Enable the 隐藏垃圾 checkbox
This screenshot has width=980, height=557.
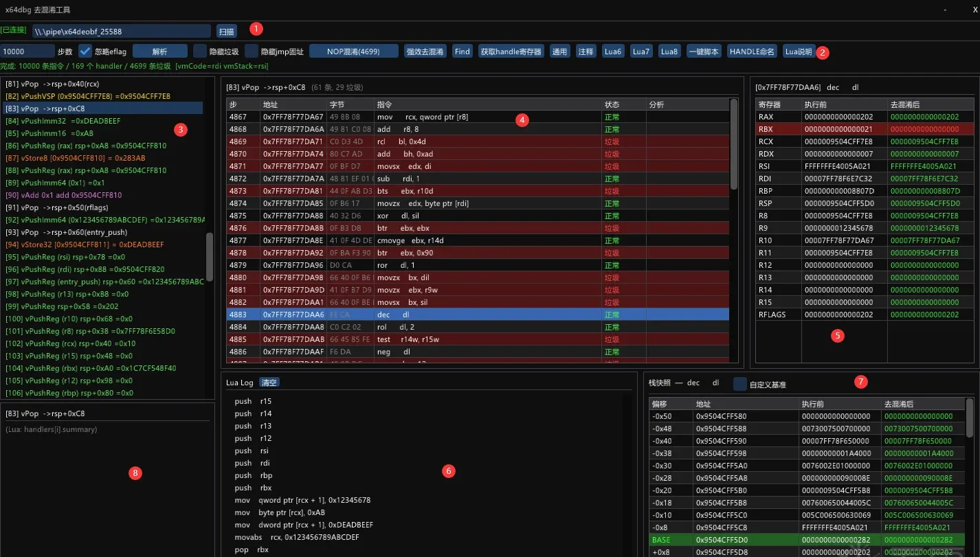pos(199,51)
